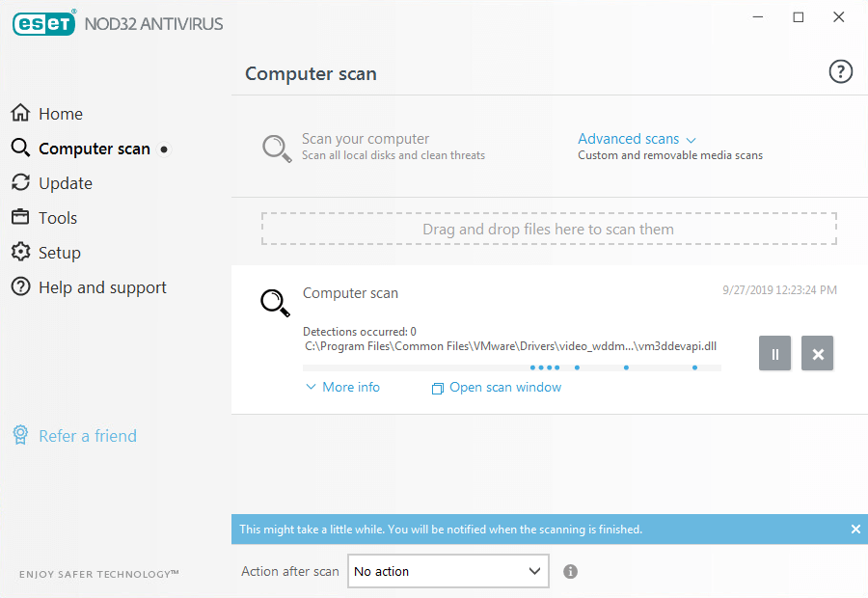Open the Update section

66,182
